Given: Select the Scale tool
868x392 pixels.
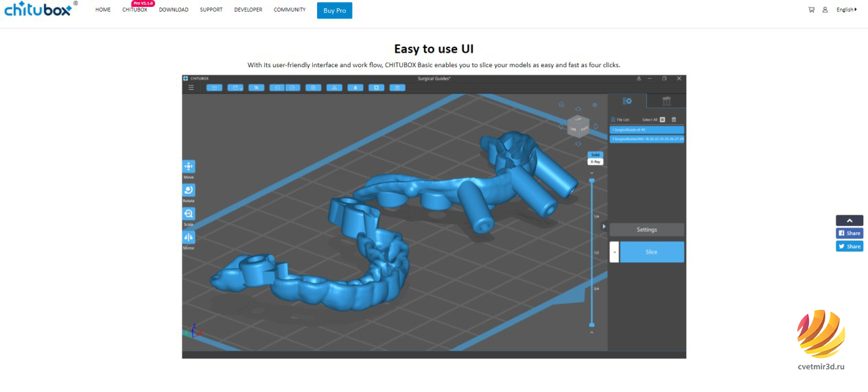Looking at the screenshot, I should click(x=189, y=214).
